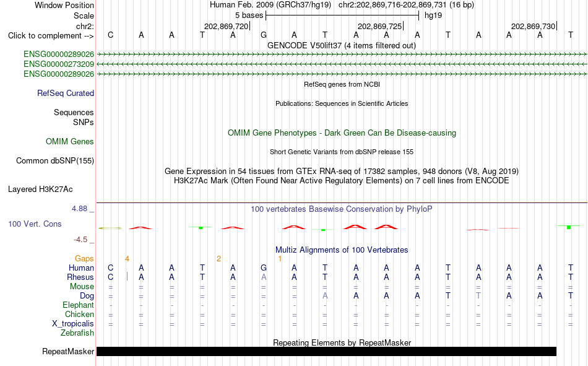
Task: Select the Zebrafish species label
Action: tap(77, 333)
